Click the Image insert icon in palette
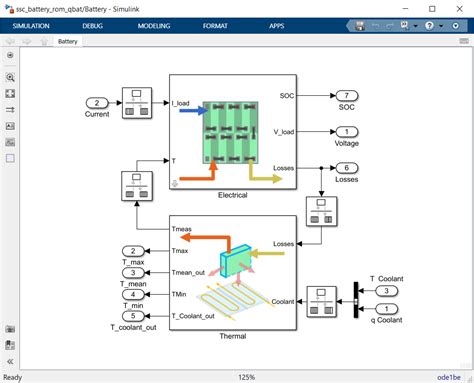This screenshot has height=383, width=474. point(10,142)
